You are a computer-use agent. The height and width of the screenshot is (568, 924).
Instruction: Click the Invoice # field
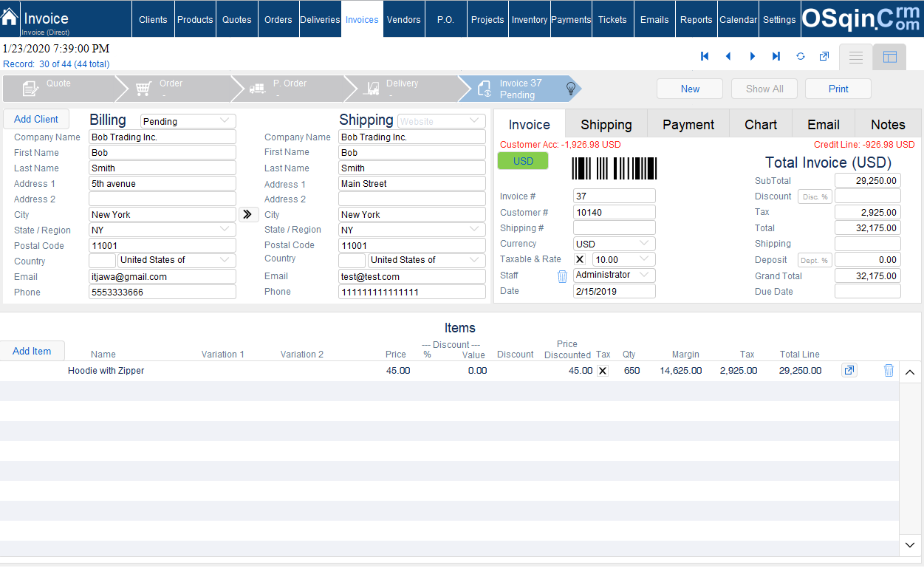coord(615,196)
